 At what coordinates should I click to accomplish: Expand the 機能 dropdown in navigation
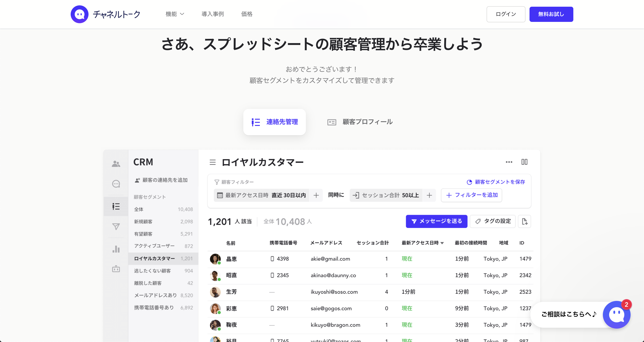175,14
